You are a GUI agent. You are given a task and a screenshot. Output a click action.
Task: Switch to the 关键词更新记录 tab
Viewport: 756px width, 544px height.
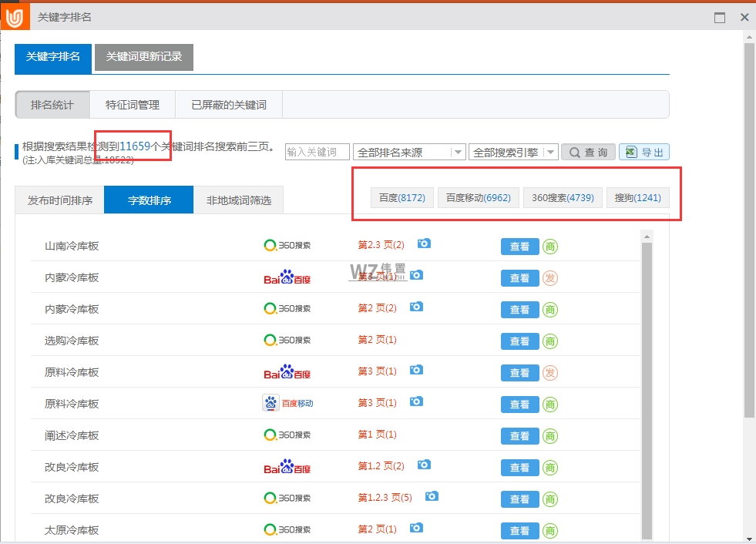(143, 57)
